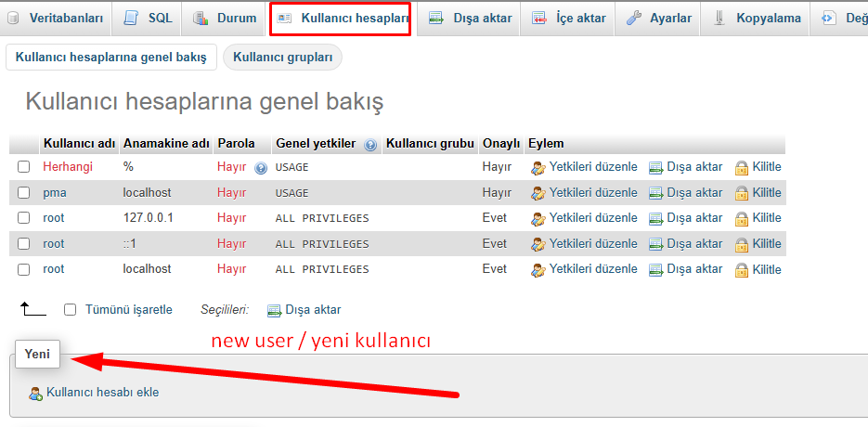Click the Ayarlar tab's wrench icon
868x427 pixels.
tap(634, 19)
